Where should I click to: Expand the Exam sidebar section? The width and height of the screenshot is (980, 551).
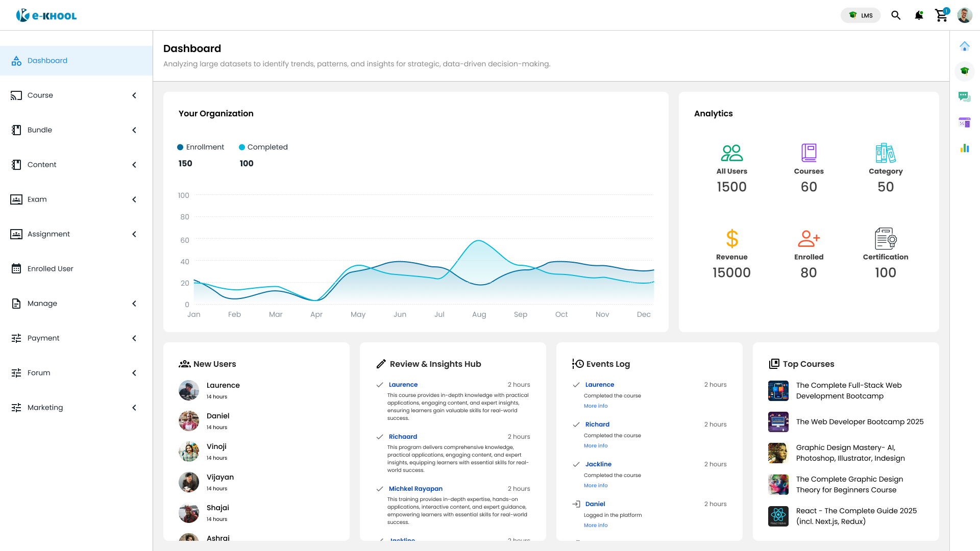pos(134,199)
